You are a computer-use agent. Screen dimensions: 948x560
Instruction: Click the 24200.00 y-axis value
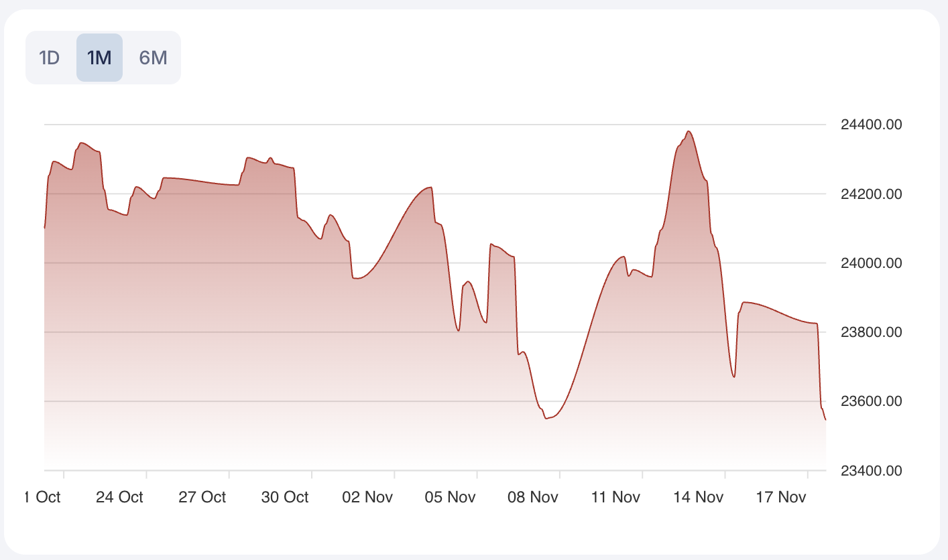(x=871, y=194)
